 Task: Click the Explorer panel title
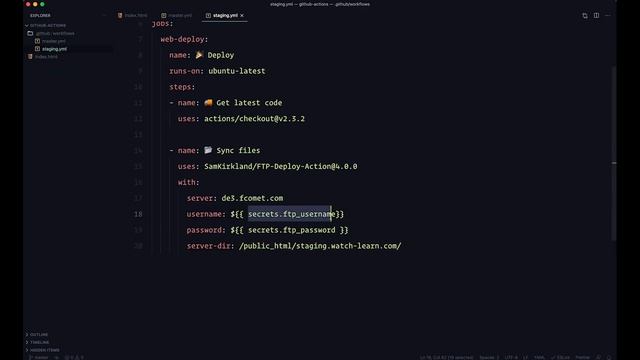point(40,16)
